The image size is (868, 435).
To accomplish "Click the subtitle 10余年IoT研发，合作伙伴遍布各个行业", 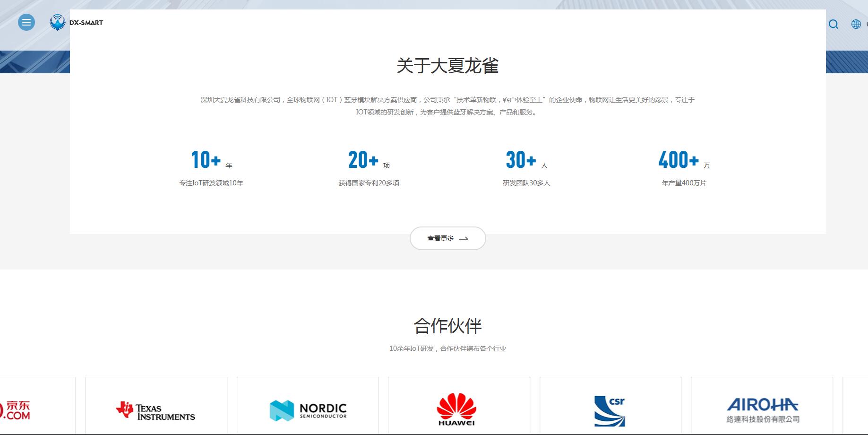I will tap(447, 348).
